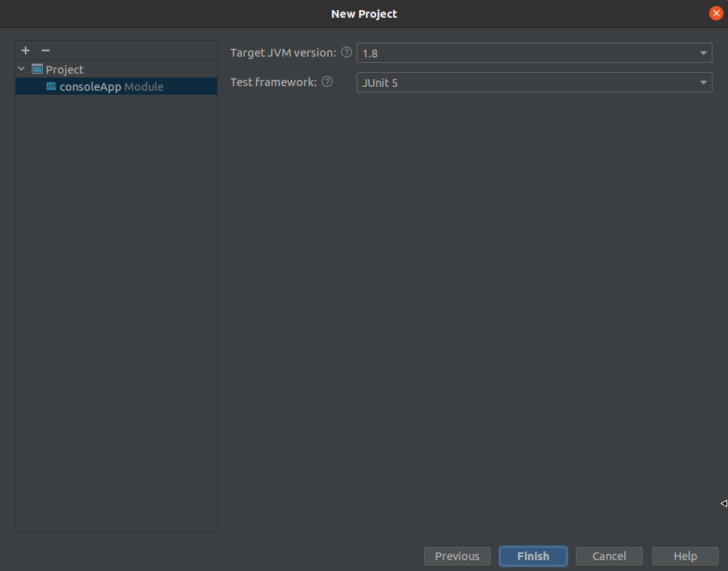Viewport: 728px width, 571px height.
Task: Click the Project folder icon in tree
Action: (x=36, y=69)
